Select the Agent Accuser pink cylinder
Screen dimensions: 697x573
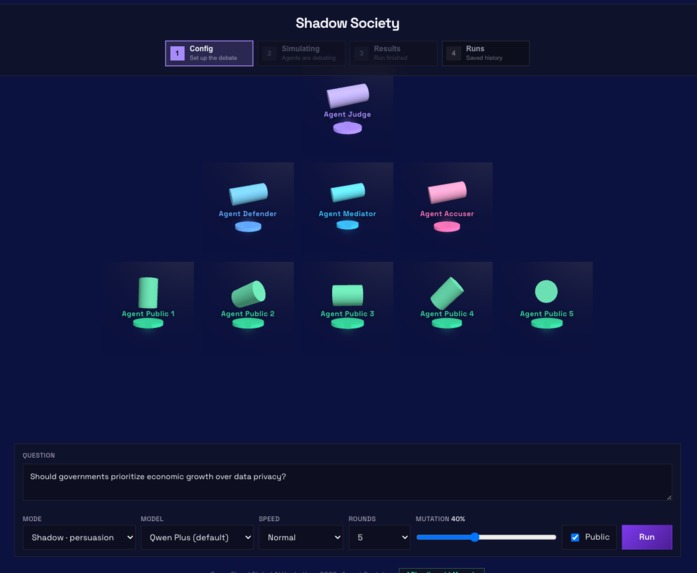tap(447, 192)
